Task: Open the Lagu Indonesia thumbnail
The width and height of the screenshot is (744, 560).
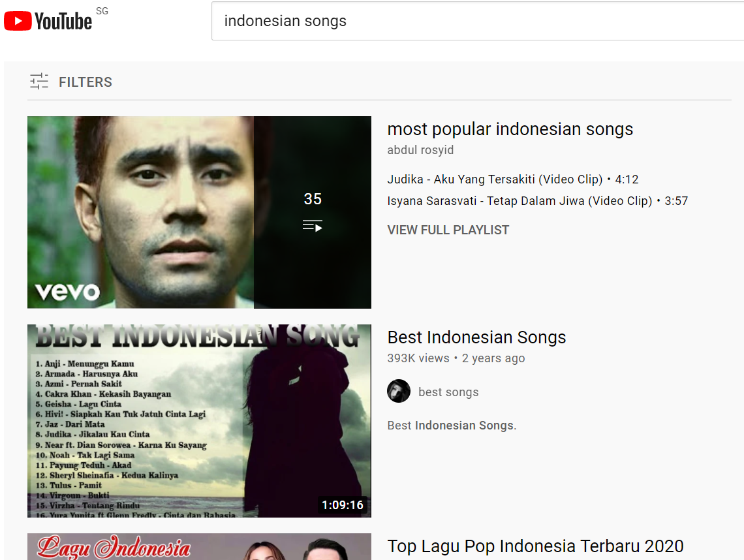Action: pyautogui.click(x=199, y=547)
